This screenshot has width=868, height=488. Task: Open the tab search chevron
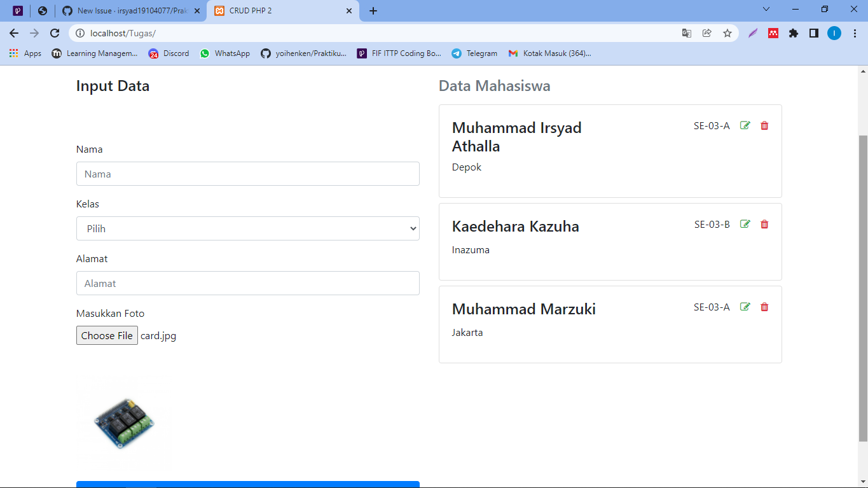point(766,10)
